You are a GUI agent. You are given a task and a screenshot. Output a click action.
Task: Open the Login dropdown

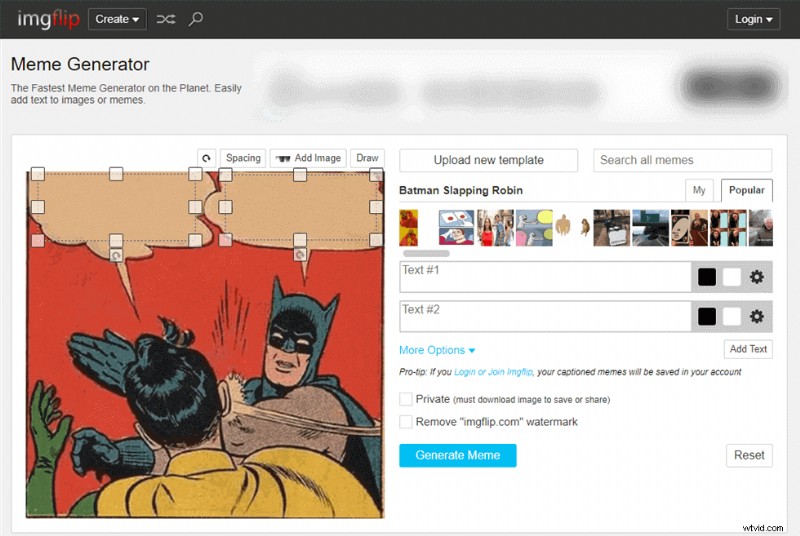tap(753, 19)
